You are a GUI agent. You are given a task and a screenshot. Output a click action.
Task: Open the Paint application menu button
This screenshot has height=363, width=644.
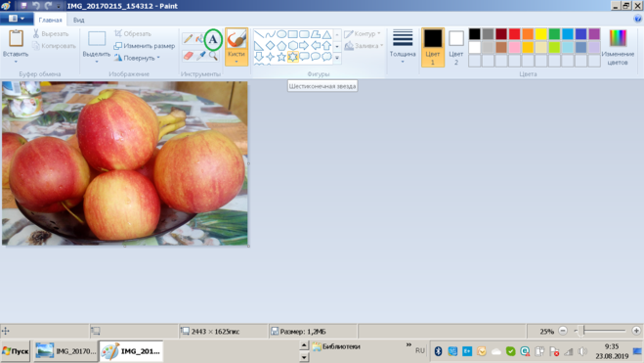pyautogui.click(x=17, y=19)
